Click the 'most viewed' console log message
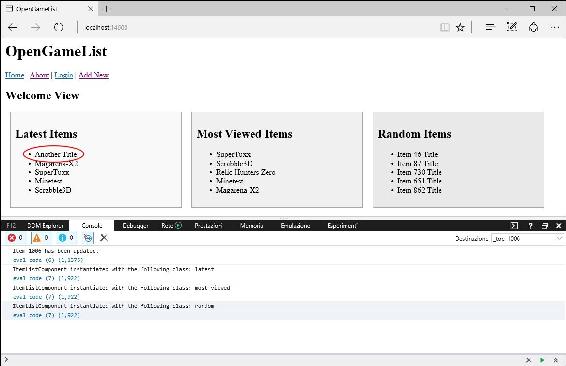 (x=122, y=288)
